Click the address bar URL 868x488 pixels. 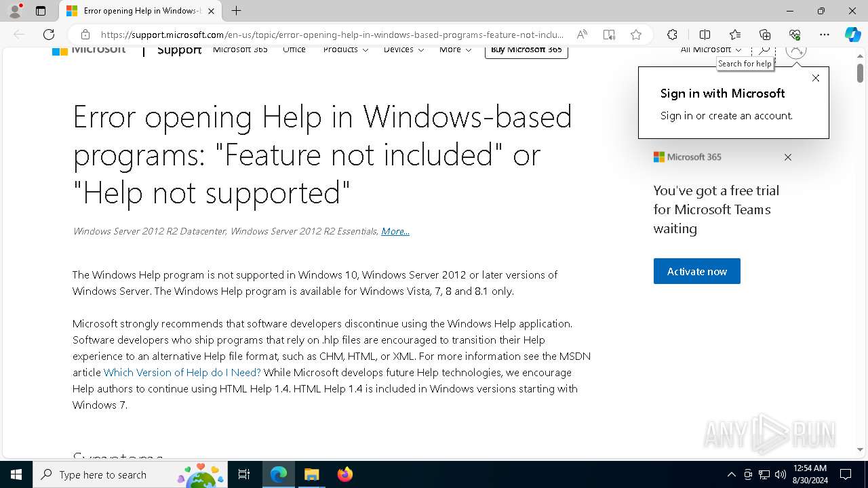(x=332, y=35)
